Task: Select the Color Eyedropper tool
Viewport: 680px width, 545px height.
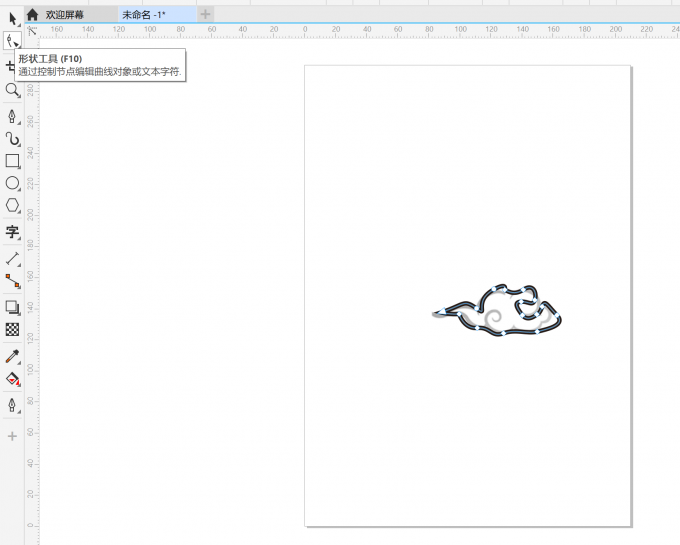Action: tap(12, 356)
